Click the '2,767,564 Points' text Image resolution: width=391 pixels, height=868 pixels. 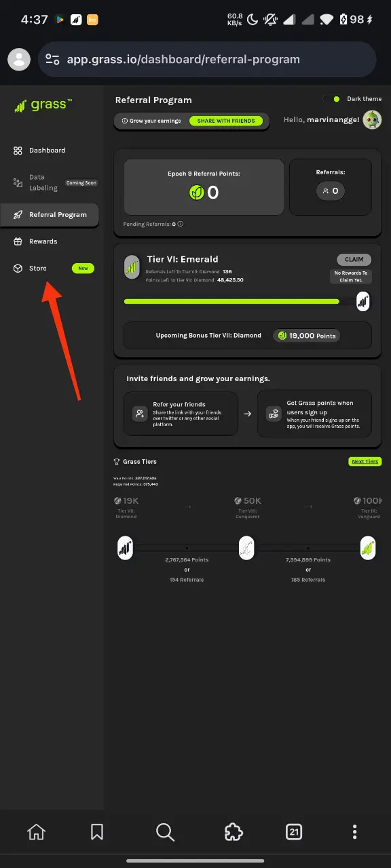[x=187, y=560]
